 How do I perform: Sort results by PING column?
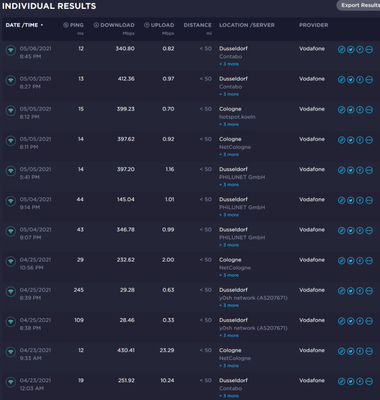73,25
